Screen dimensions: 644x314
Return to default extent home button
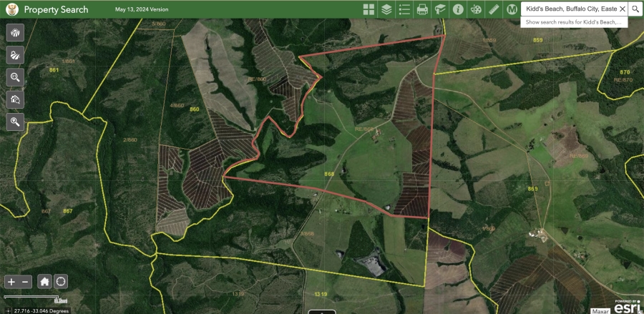tap(44, 282)
